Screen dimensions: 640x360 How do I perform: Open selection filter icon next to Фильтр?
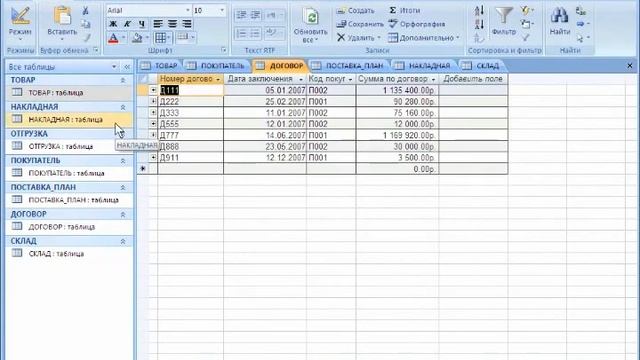526,10
